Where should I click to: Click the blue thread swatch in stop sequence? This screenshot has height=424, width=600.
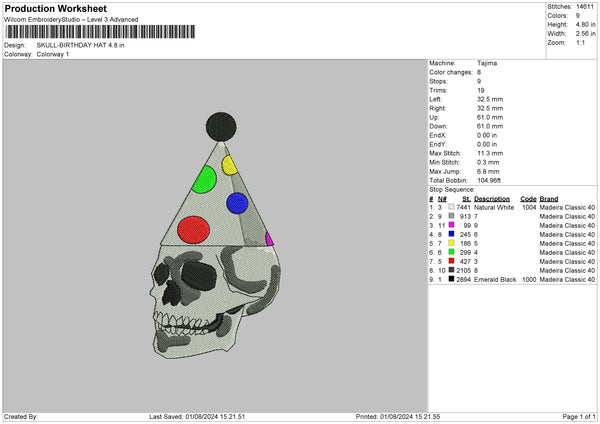coord(454,235)
